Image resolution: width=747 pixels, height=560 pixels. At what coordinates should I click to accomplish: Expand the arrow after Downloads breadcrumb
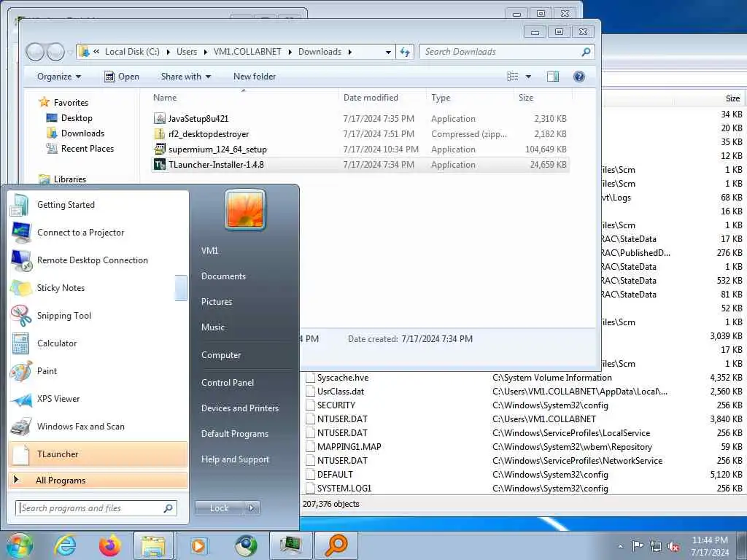click(x=350, y=52)
